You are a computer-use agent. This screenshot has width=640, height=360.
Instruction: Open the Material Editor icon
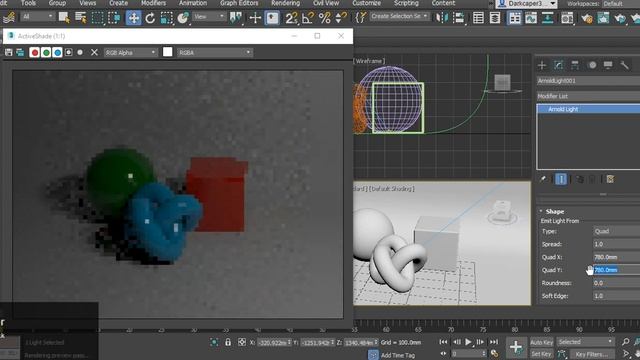point(567,18)
